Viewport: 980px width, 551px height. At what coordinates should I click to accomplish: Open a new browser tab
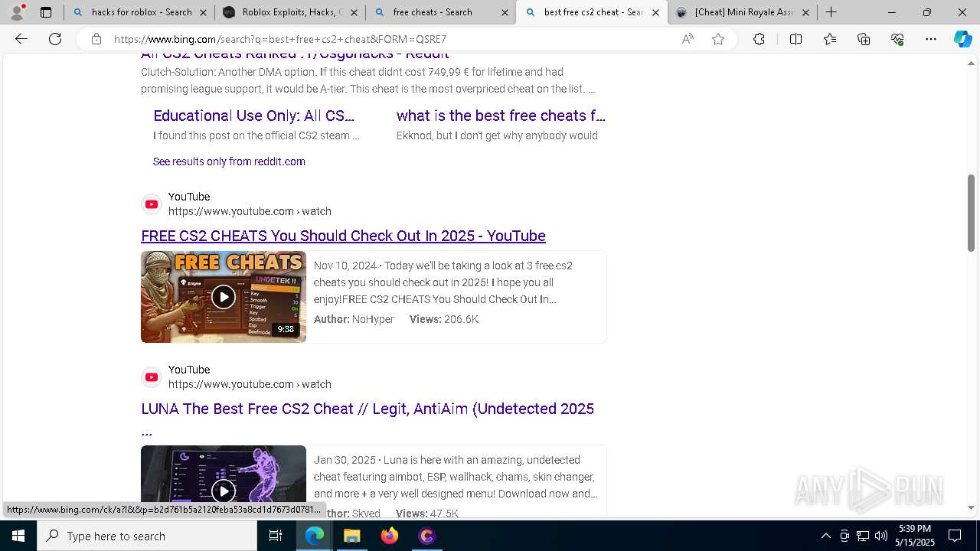831,12
